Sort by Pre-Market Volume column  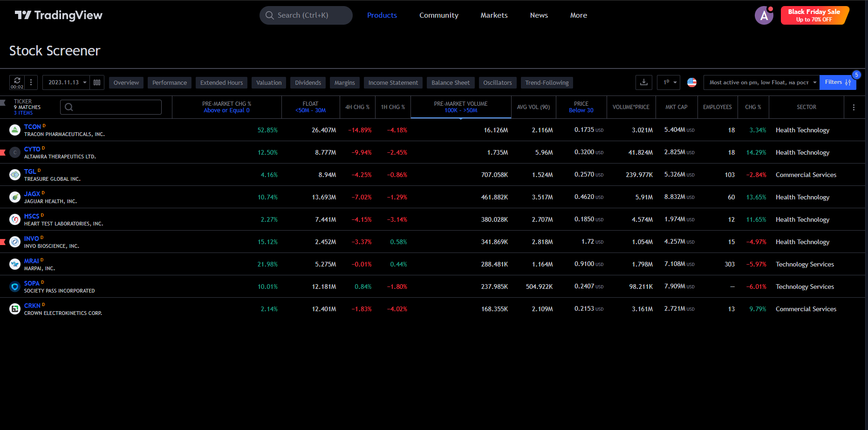(x=461, y=107)
